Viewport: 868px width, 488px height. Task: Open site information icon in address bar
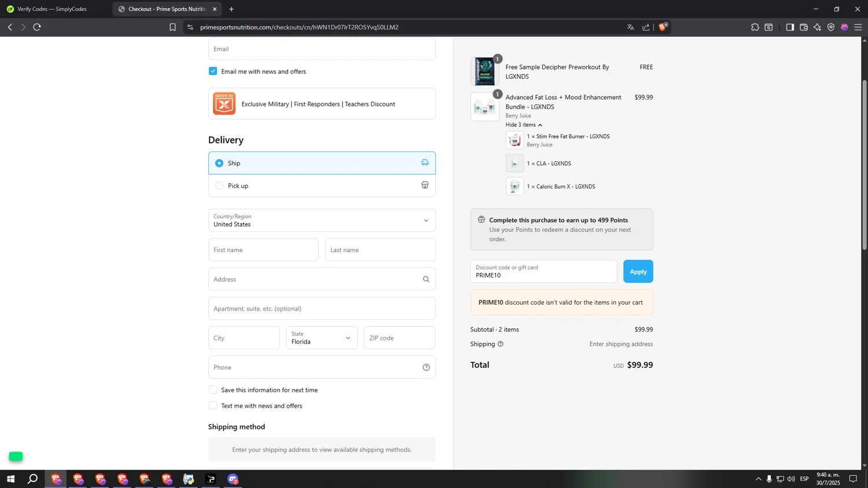tap(190, 27)
